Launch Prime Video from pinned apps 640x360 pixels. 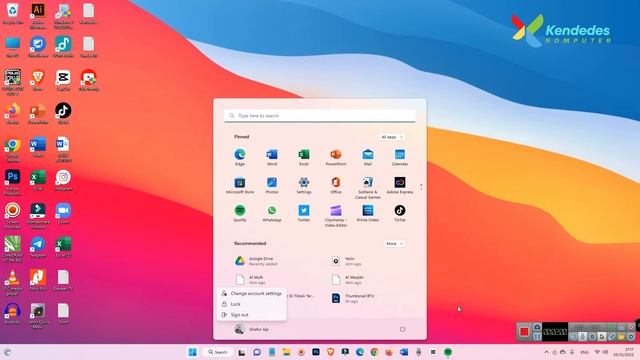click(x=367, y=213)
